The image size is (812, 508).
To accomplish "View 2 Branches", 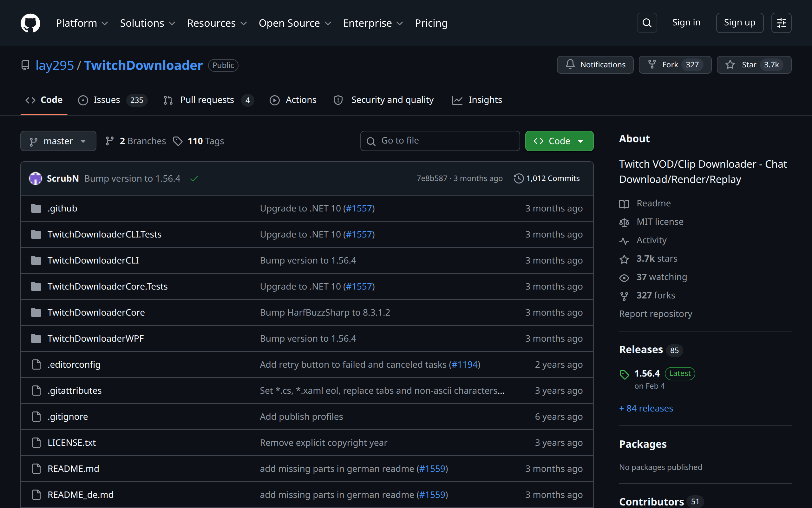I will (x=135, y=141).
